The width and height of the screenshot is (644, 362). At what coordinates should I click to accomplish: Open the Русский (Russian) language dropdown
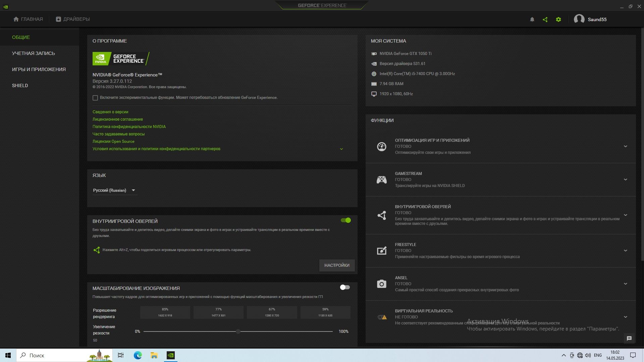[x=114, y=190]
